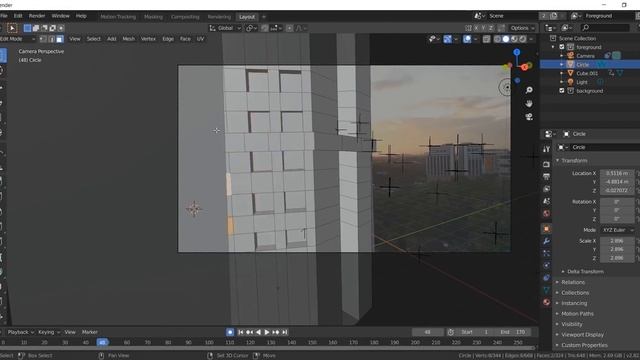
Task: Open the Object Data mesh tab icon
Action: pos(546,290)
